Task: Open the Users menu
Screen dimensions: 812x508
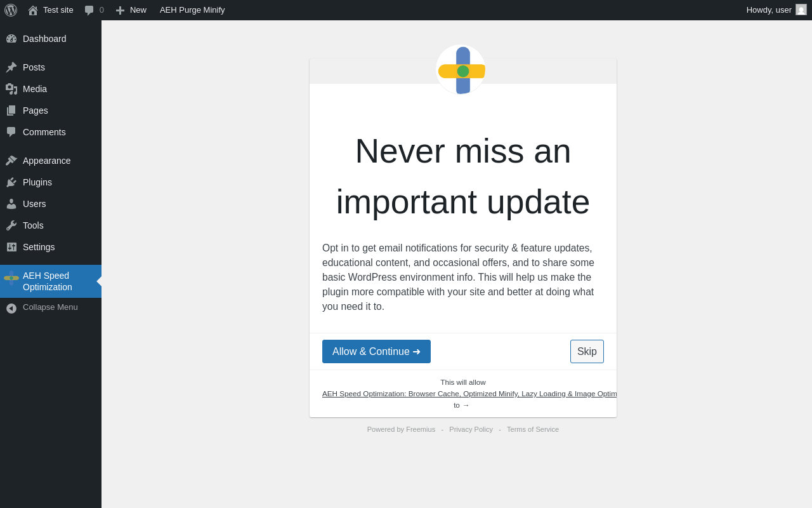Action: pos(51,204)
